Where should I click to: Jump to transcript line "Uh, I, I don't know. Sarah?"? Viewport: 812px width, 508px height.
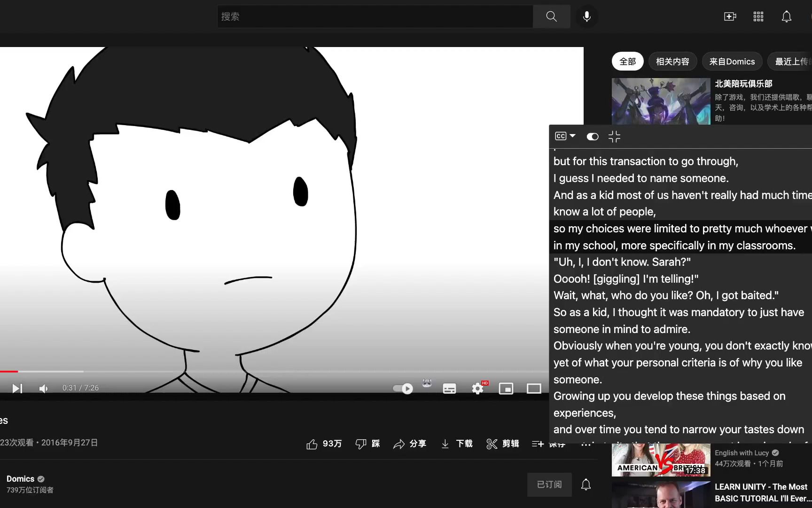tap(622, 262)
